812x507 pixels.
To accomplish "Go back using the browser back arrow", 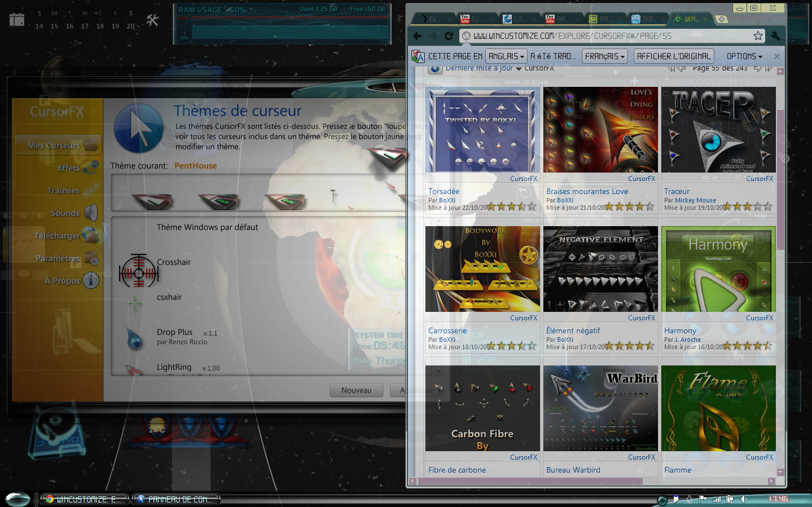I will pos(418,36).
